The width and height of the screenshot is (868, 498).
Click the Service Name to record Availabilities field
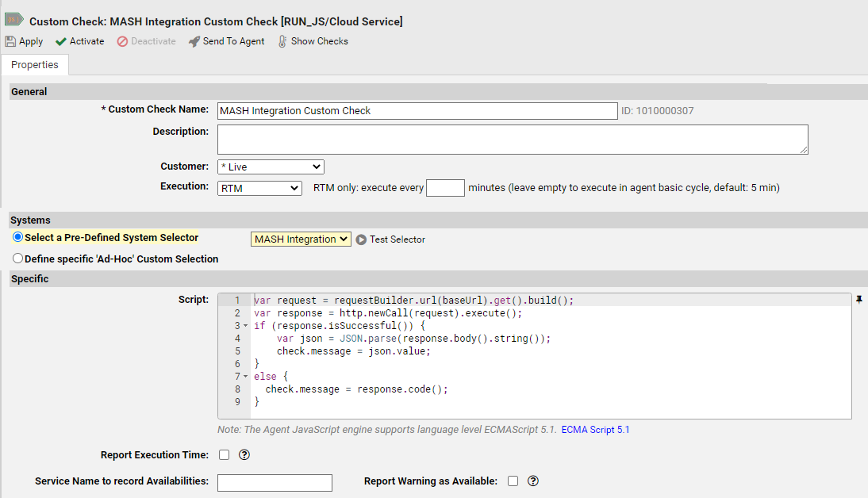pyautogui.click(x=275, y=482)
